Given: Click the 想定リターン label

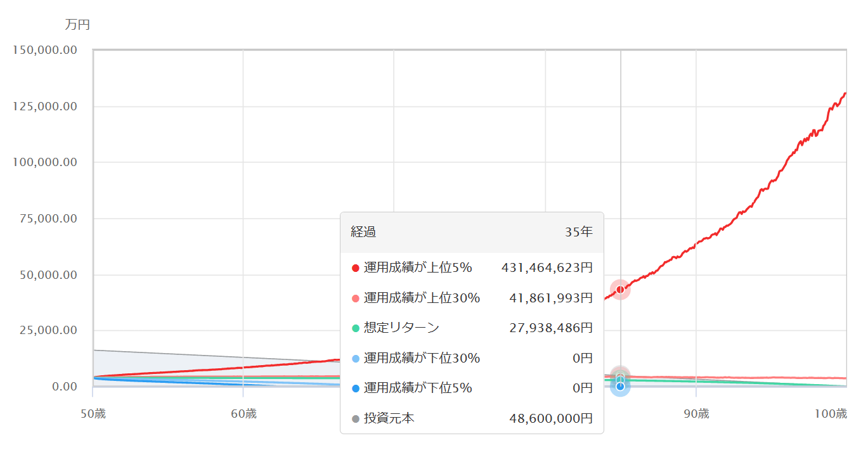Looking at the screenshot, I should click(401, 328).
